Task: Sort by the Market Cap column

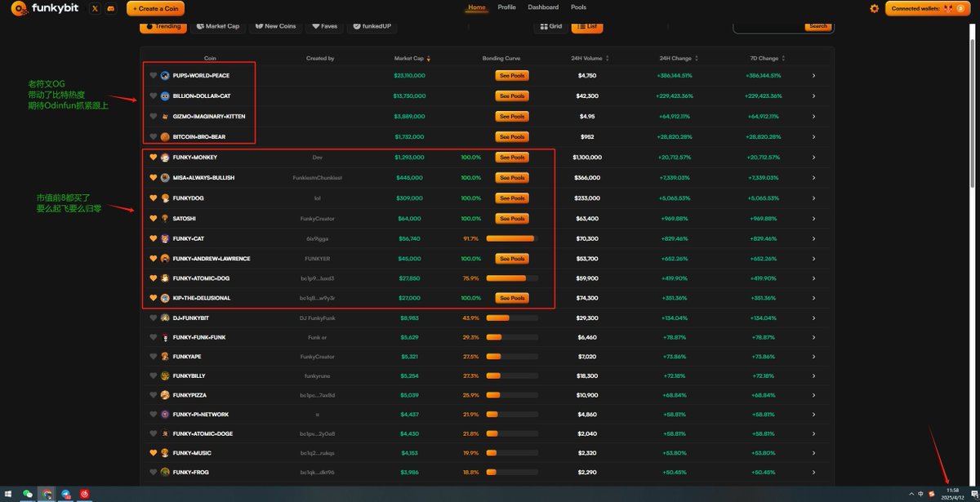Action: (412, 59)
